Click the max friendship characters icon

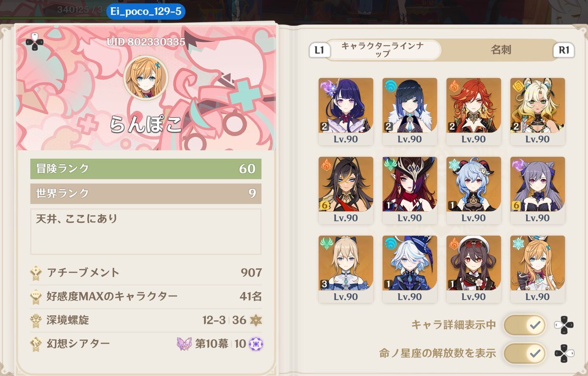36,297
